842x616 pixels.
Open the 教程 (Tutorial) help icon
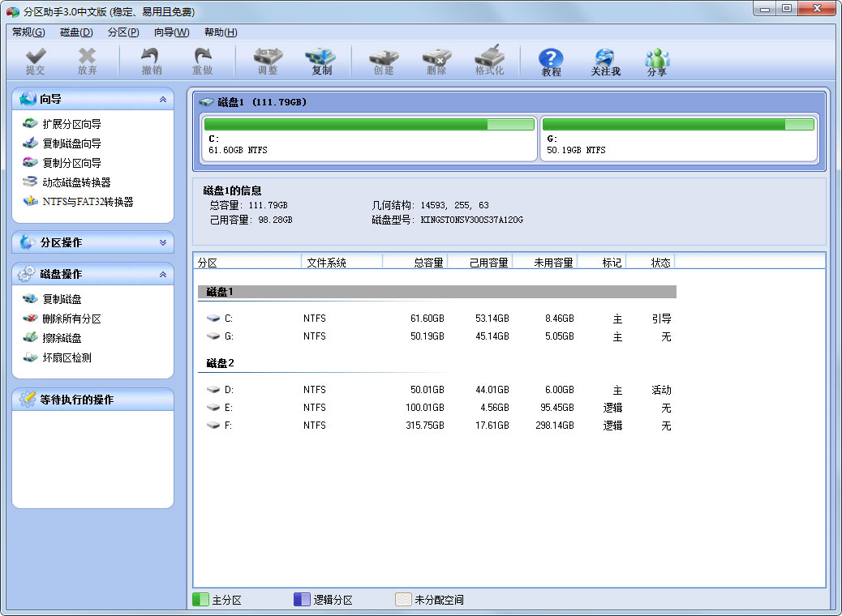[x=551, y=61]
